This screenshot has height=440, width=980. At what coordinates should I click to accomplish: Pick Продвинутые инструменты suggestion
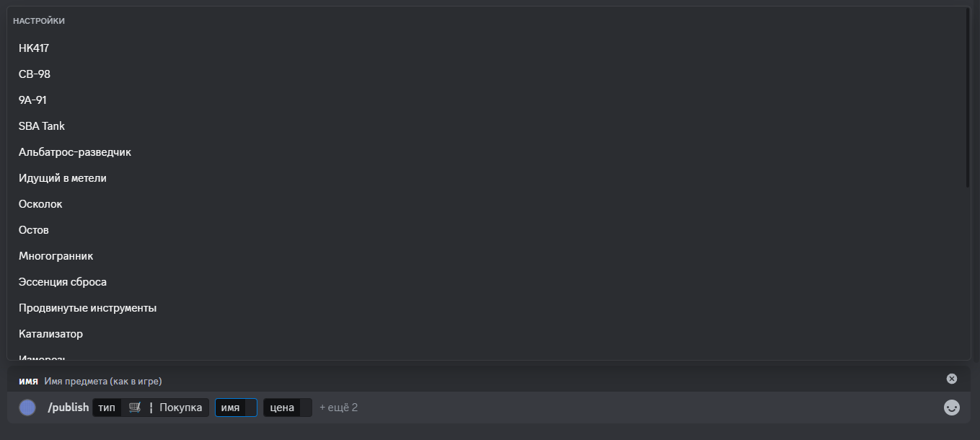pos(487,308)
